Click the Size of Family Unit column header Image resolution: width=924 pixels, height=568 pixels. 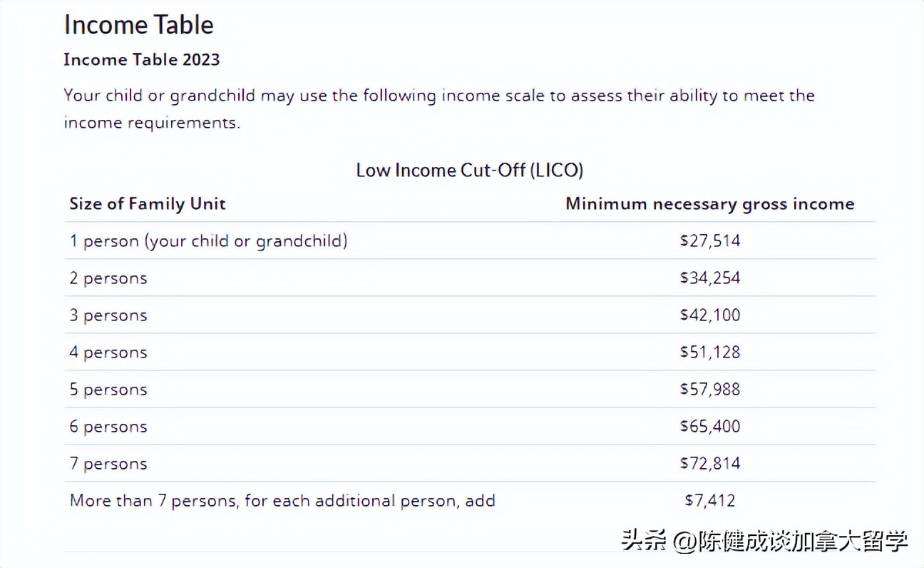tap(148, 203)
